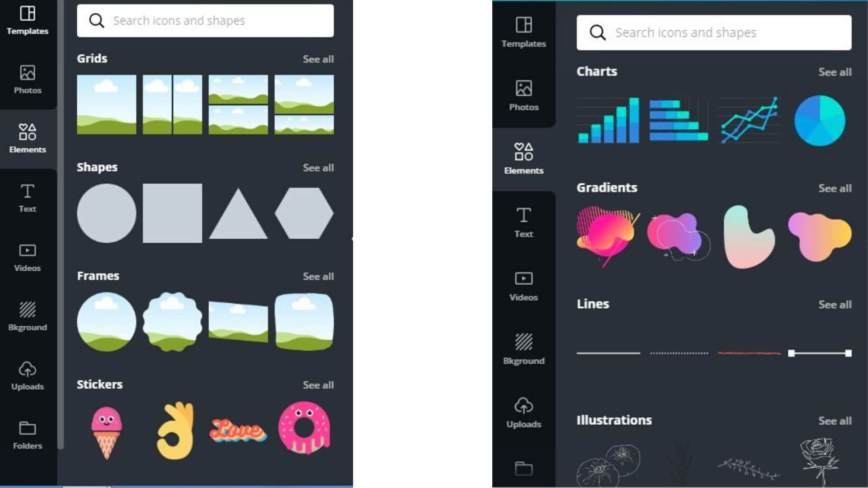See all Stickers options
The image size is (868, 488).
pyautogui.click(x=318, y=385)
